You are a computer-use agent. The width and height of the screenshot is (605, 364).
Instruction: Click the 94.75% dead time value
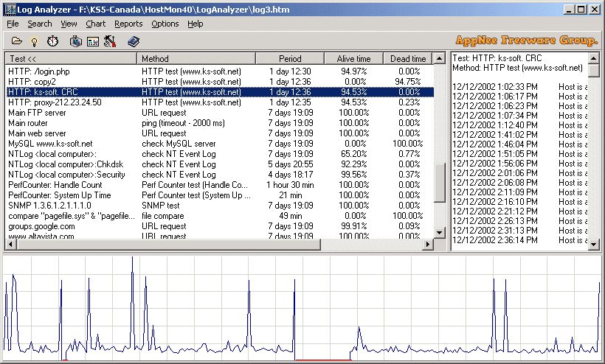pos(408,82)
